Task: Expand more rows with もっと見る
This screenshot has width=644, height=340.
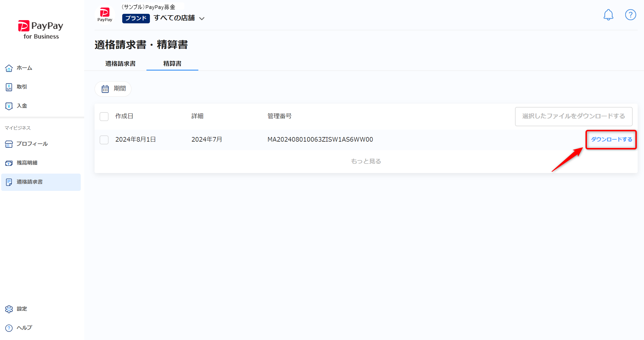Action: [x=366, y=161]
